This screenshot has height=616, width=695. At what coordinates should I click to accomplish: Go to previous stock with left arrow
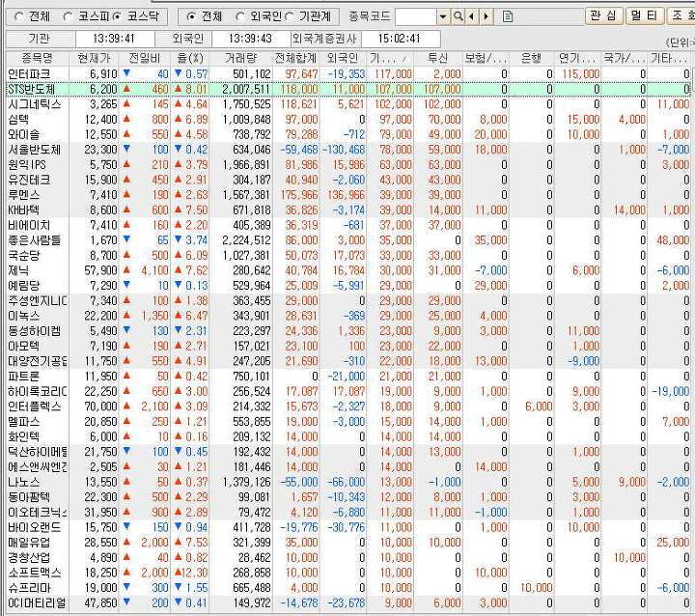point(471,16)
